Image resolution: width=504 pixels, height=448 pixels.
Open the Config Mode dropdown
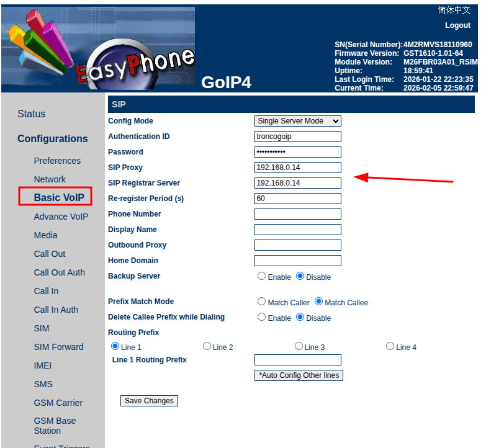[297, 121]
